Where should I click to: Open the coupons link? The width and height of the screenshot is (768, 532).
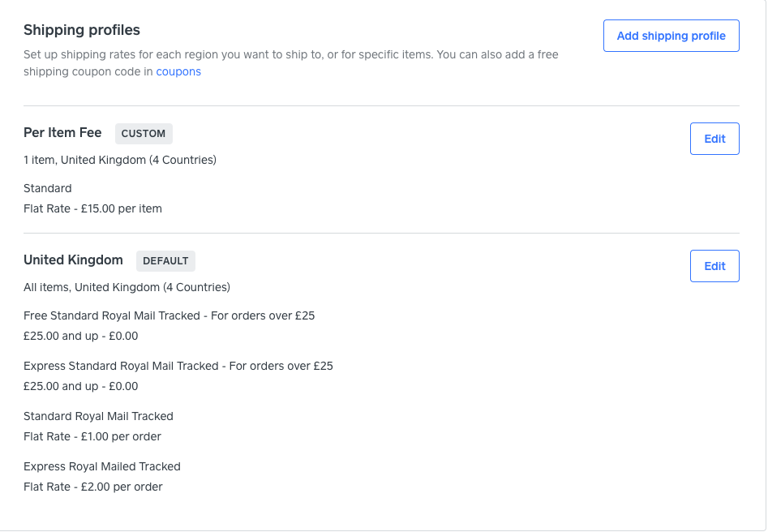[x=178, y=71]
